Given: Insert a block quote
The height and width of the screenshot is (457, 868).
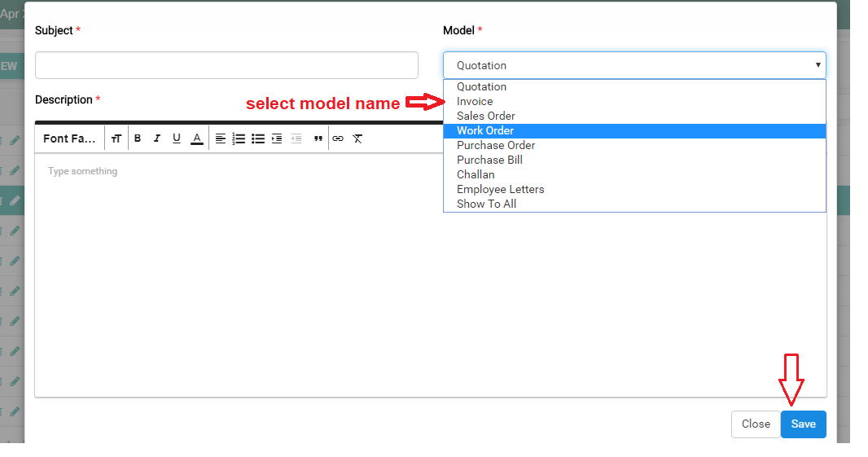Looking at the screenshot, I should pyautogui.click(x=318, y=138).
